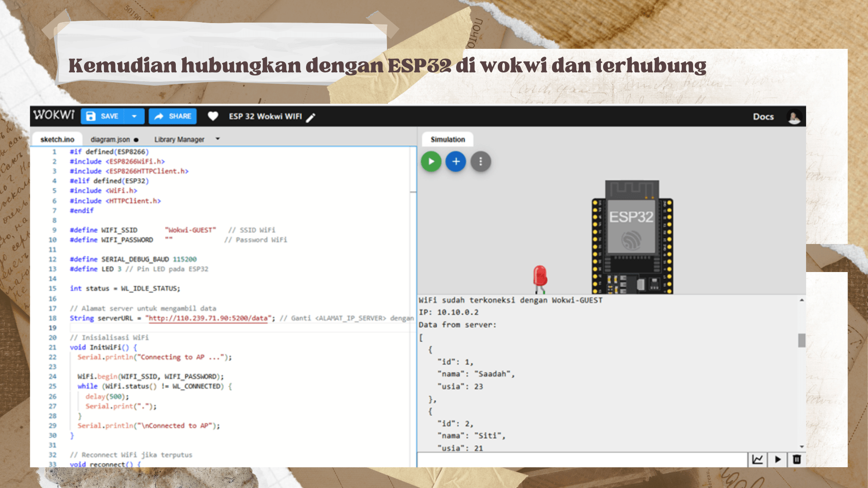Click '#define LED 3' code line

tap(139, 269)
